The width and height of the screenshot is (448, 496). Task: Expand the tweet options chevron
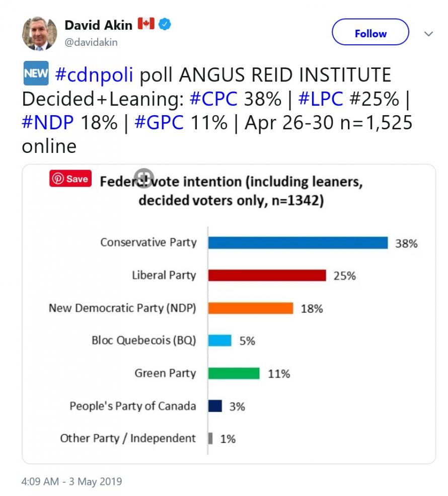point(428,34)
